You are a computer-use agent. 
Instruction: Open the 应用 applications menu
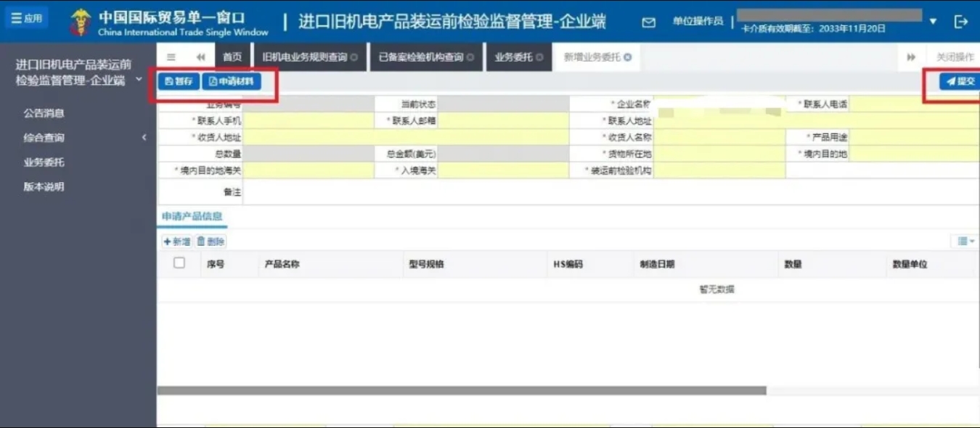pyautogui.click(x=27, y=18)
